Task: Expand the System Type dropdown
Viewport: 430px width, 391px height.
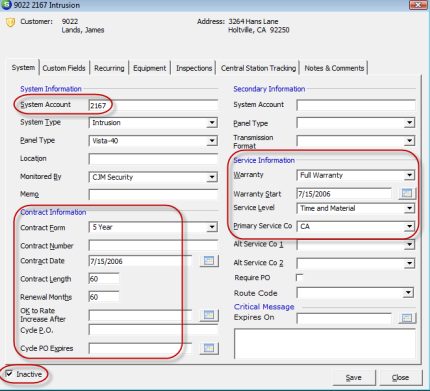Action: (212, 123)
